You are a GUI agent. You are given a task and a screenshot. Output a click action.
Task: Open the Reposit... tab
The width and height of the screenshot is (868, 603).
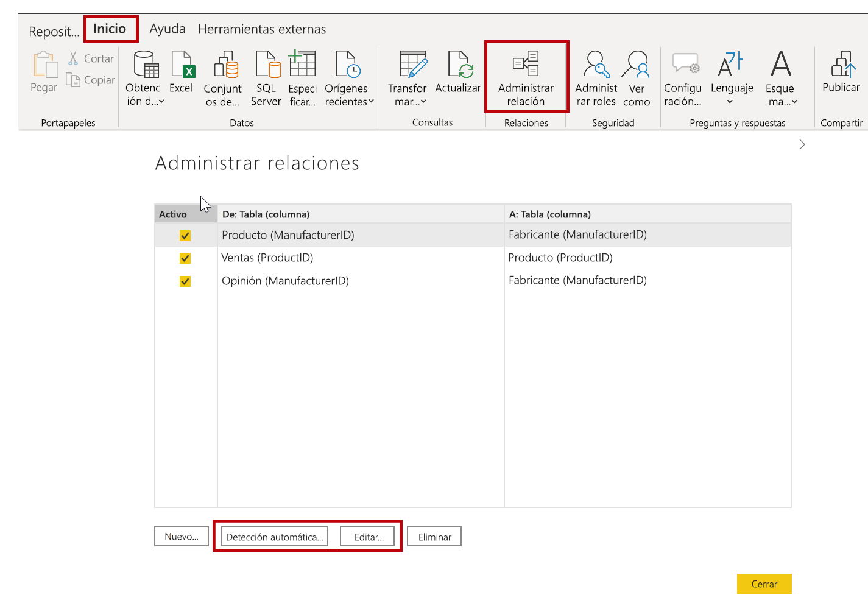click(x=54, y=31)
